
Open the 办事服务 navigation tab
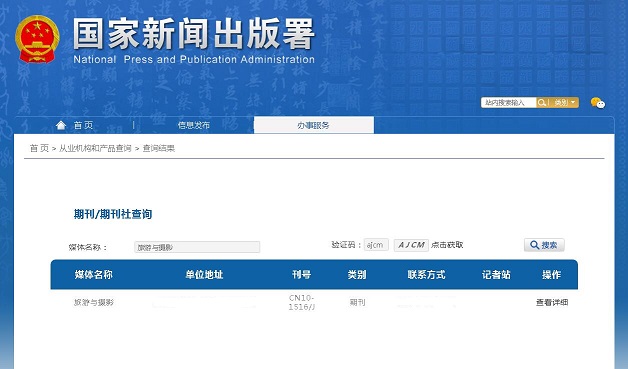[x=314, y=125]
